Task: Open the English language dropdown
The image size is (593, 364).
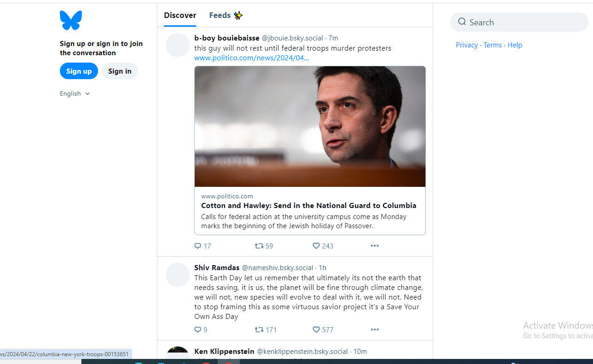Action: (x=75, y=93)
